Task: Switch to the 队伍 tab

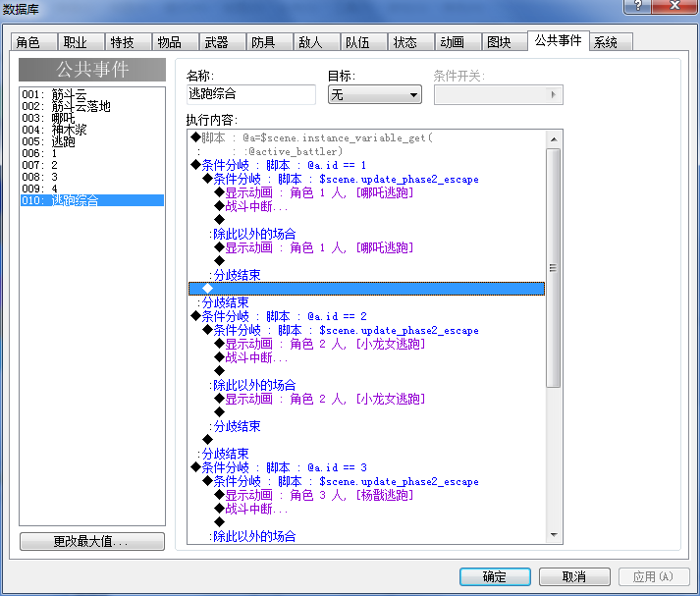Action: [365, 42]
